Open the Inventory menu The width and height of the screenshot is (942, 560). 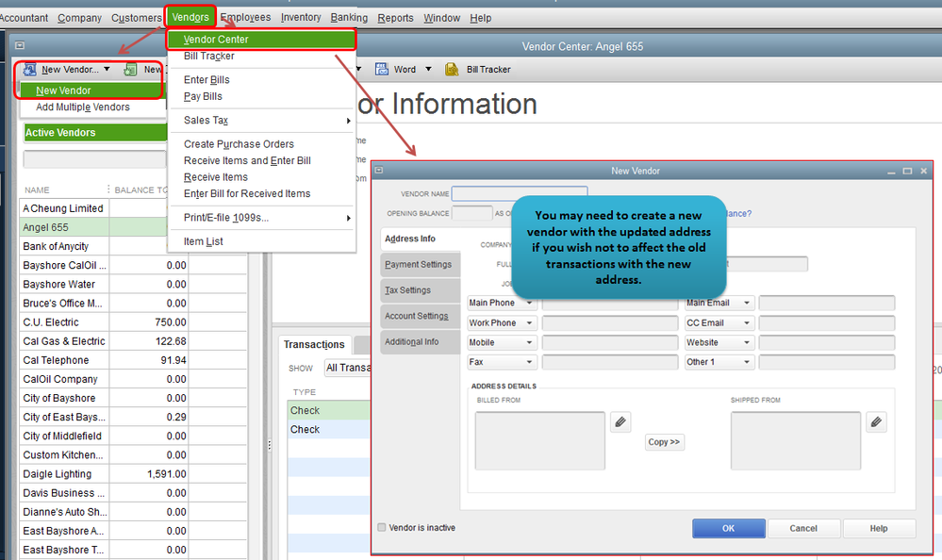tap(301, 17)
